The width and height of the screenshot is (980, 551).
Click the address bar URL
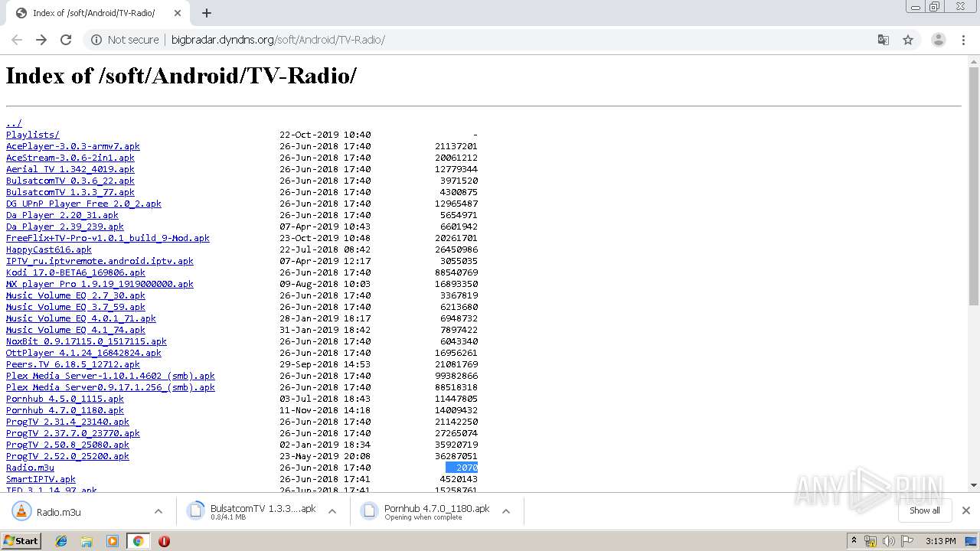[x=278, y=40]
